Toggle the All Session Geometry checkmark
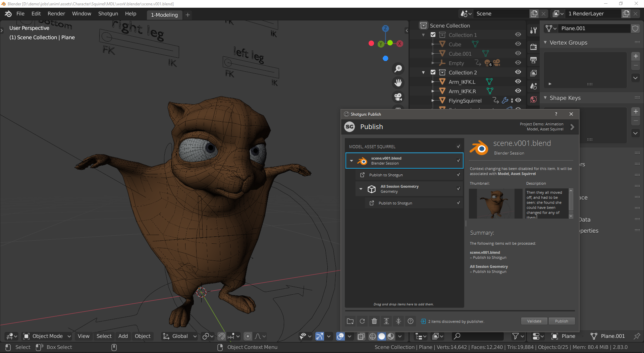The image size is (644, 353). tap(459, 189)
